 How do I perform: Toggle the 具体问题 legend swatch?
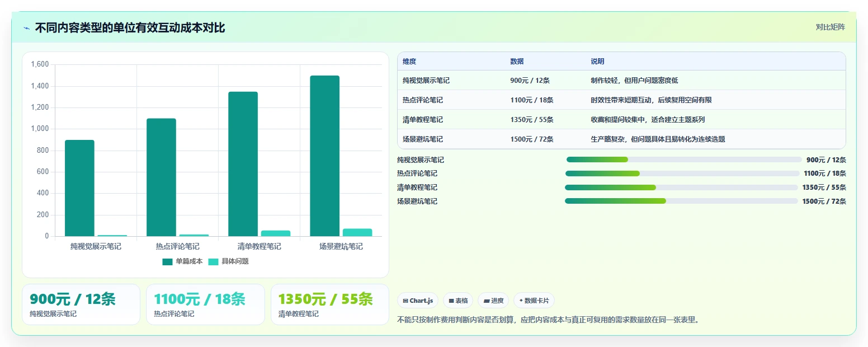pos(214,261)
